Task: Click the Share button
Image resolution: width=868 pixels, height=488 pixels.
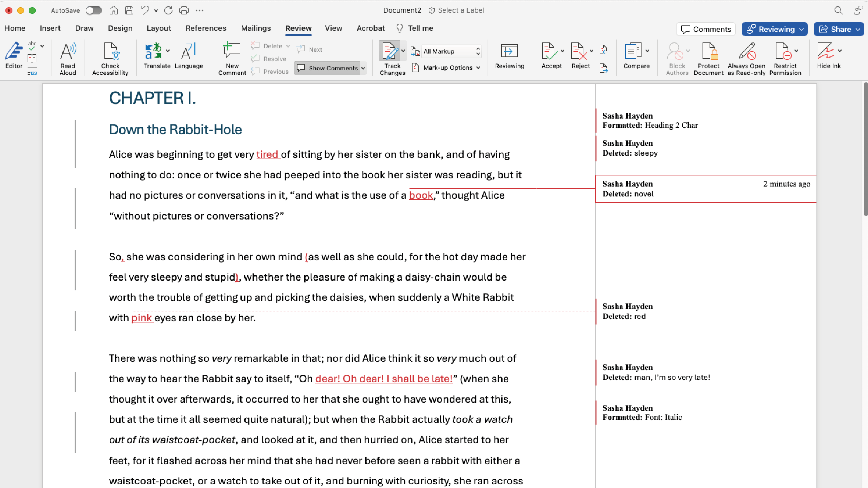Action: 839,29
